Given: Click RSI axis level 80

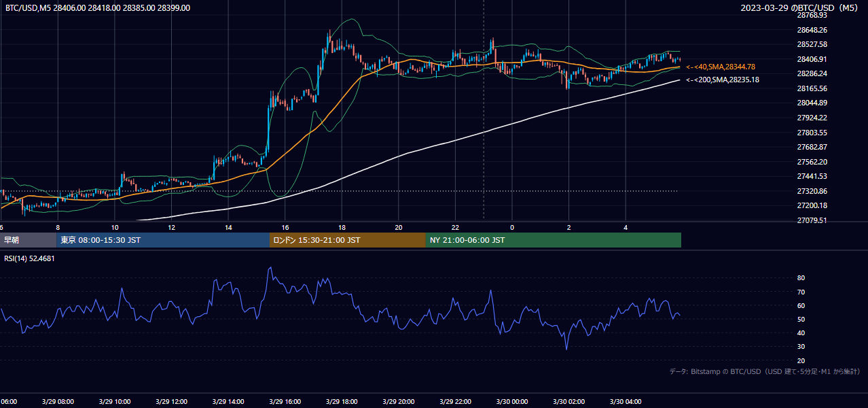Looking at the screenshot, I should tap(801, 278).
